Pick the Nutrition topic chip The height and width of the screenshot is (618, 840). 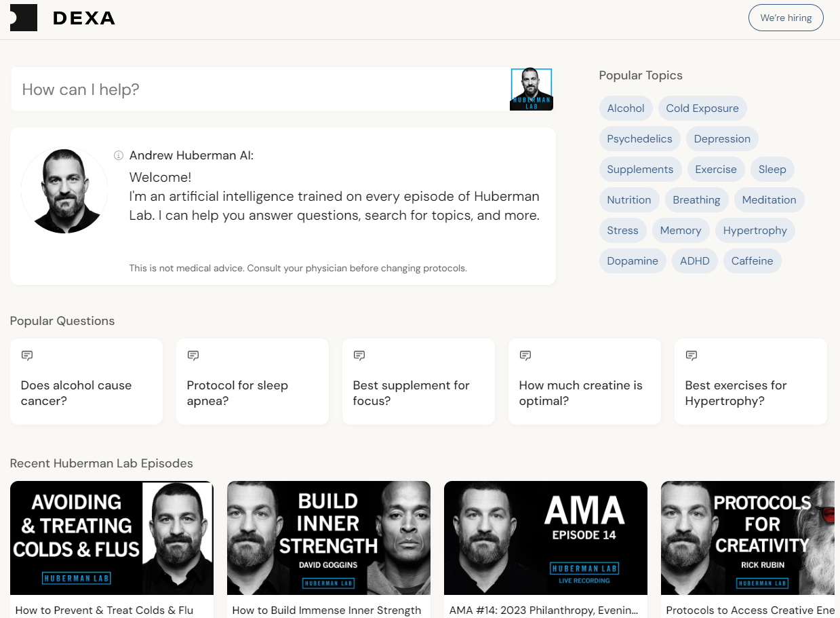[x=629, y=200]
